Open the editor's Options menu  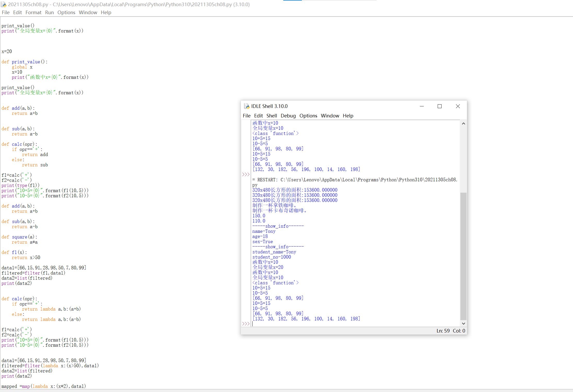click(x=66, y=12)
